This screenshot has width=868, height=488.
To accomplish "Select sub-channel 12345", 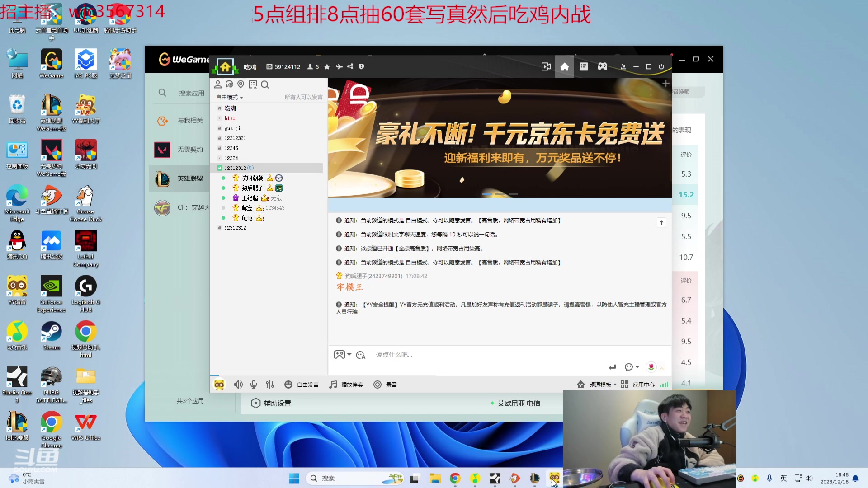I will coord(231,148).
